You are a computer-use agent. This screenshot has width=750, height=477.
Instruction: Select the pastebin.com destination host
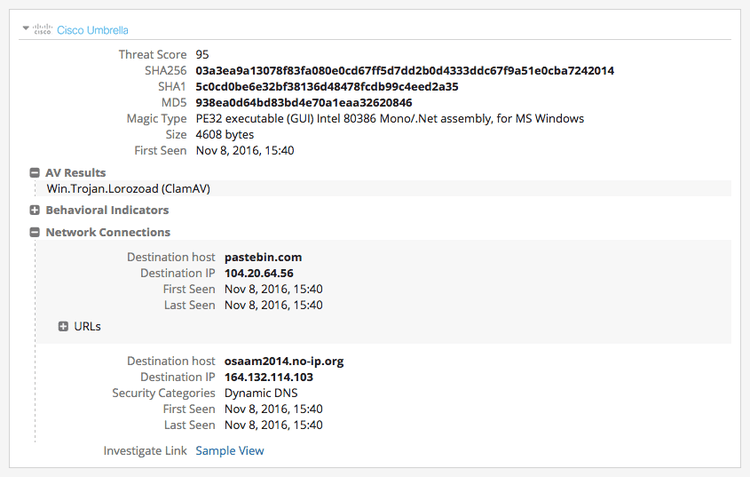(263, 257)
